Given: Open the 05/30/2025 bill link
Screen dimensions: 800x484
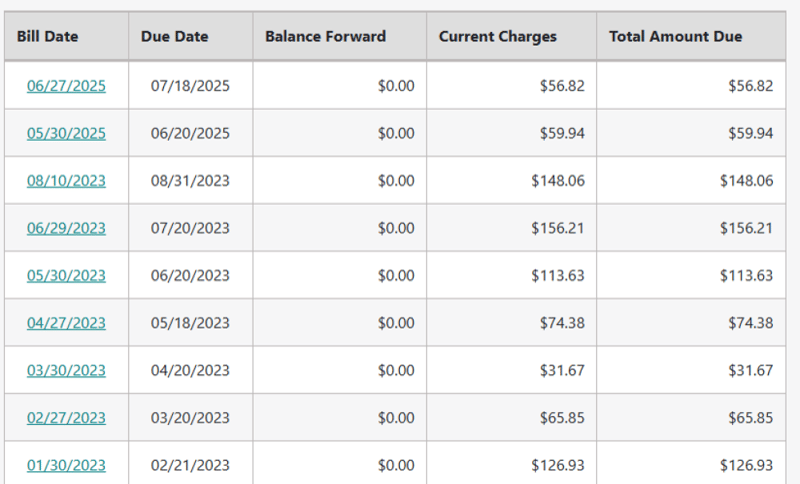Looking at the screenshot, I should tap(66, 133).
